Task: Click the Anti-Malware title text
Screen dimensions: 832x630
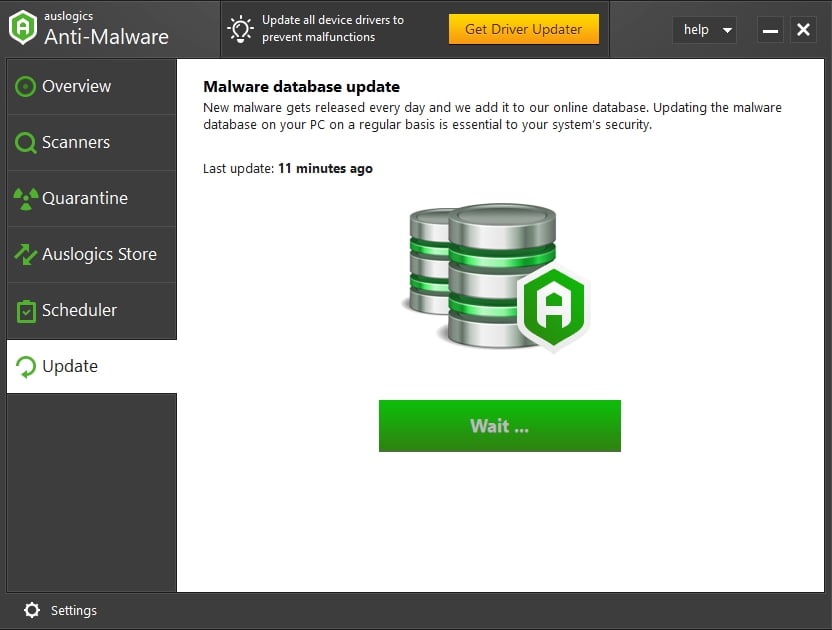Action: coord(106,37)
